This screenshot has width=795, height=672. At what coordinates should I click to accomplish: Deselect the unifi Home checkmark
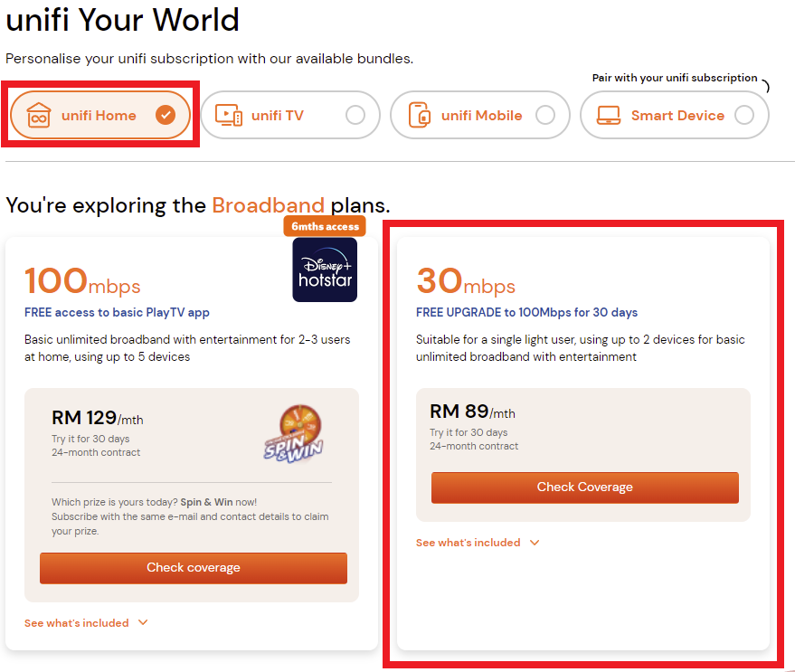[166, 116]
